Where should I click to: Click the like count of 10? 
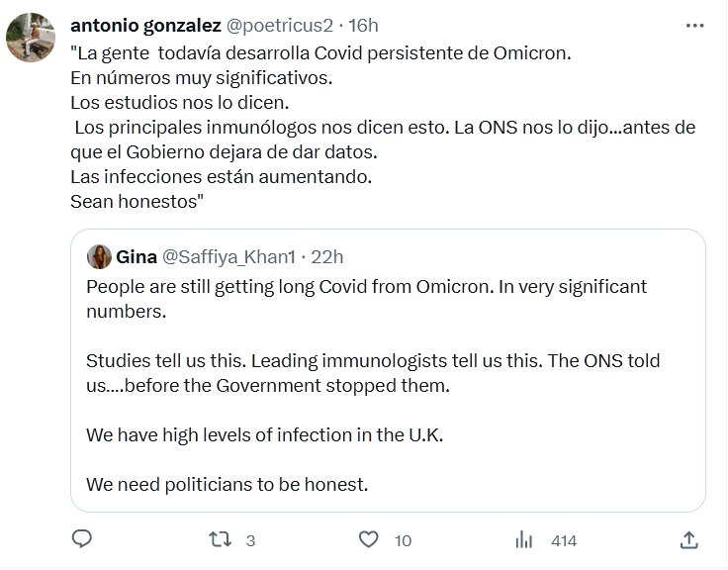click(403, 541)
